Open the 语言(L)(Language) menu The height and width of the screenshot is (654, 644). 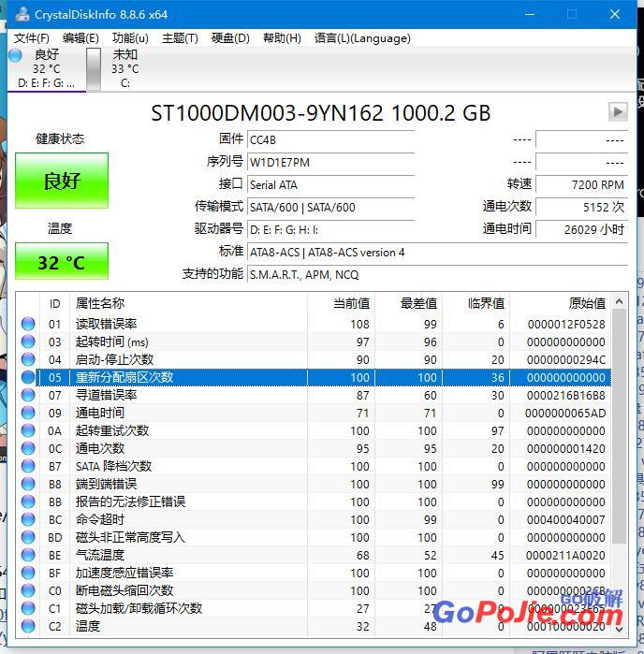pos(362,38)
